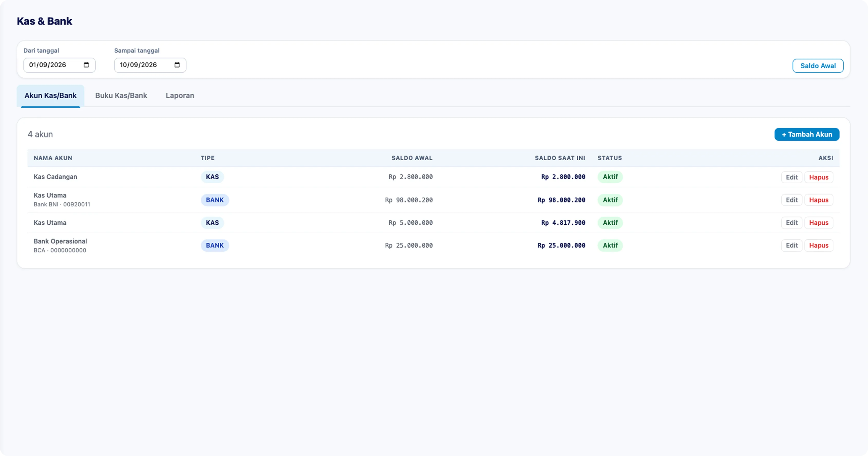Delete Bank Operasional using Hapus
This screenshot has height=456, width=868.
[x=818, y=246]
